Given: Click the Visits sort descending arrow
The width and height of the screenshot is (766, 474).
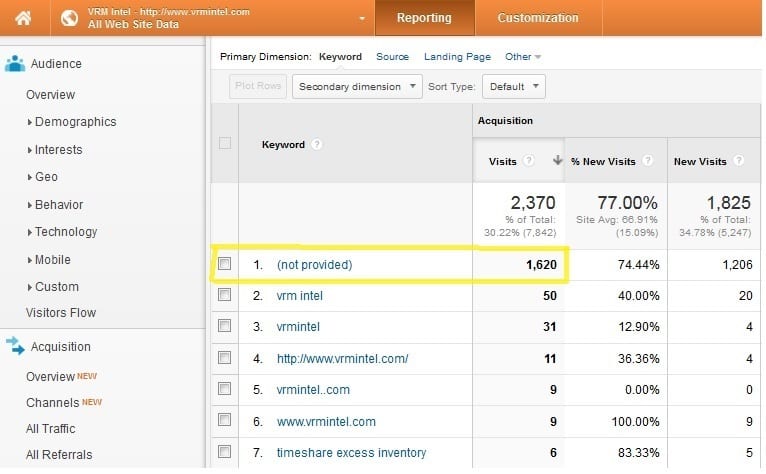Looking at the screenshot, I should pyautogui.click(x=556, y=161).
